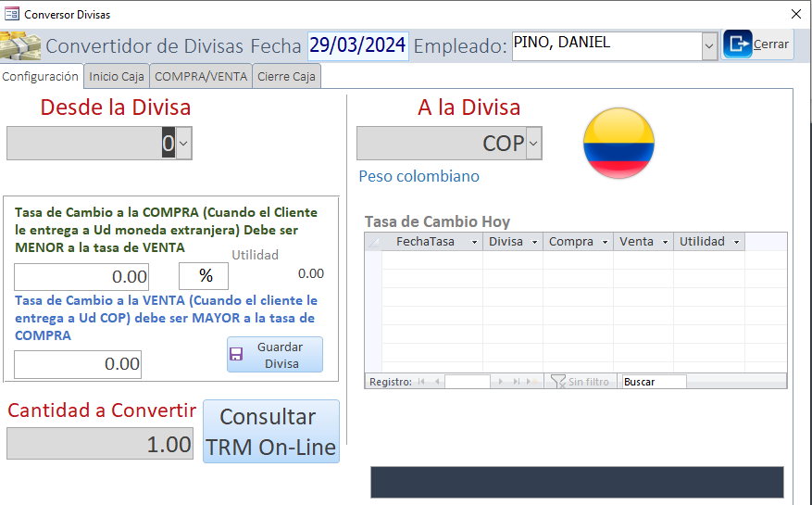Image resolution: width=812 pixels, height=505 pixels.
Task: Open the Inicio Caja tab
Action: coord(117,76)
